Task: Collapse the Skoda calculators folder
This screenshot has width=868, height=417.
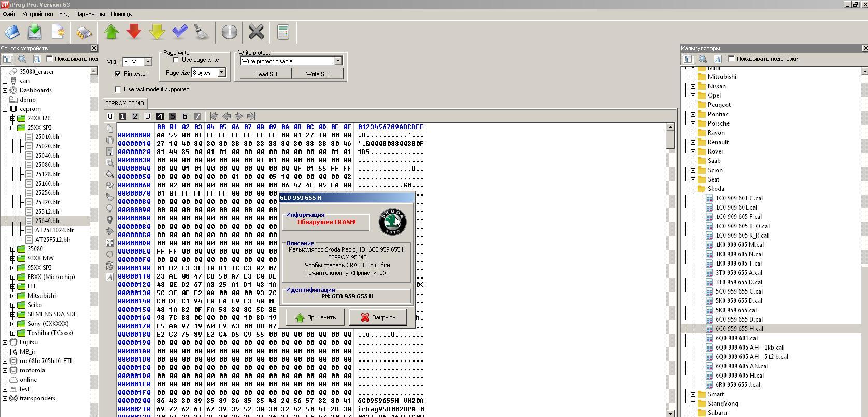Action: (693, 189)
